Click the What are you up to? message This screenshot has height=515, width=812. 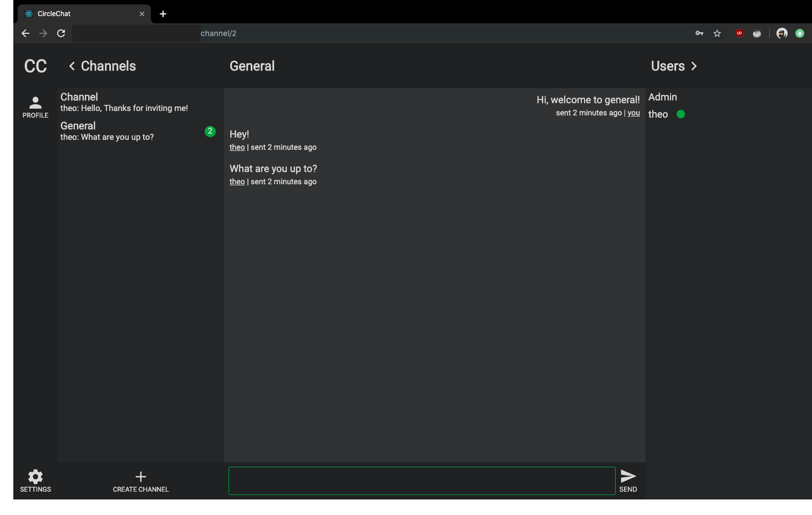tap(273, 169)
